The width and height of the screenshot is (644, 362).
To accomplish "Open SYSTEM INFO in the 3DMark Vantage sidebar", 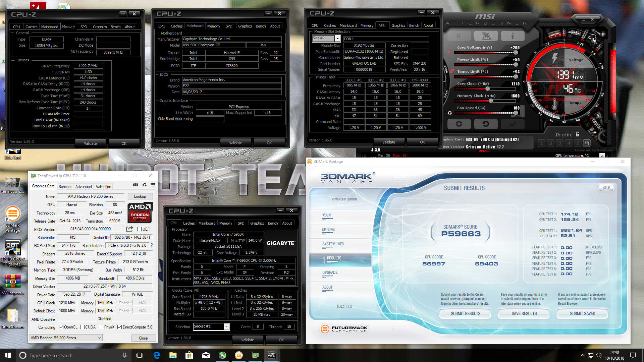I will coord(333,244).
